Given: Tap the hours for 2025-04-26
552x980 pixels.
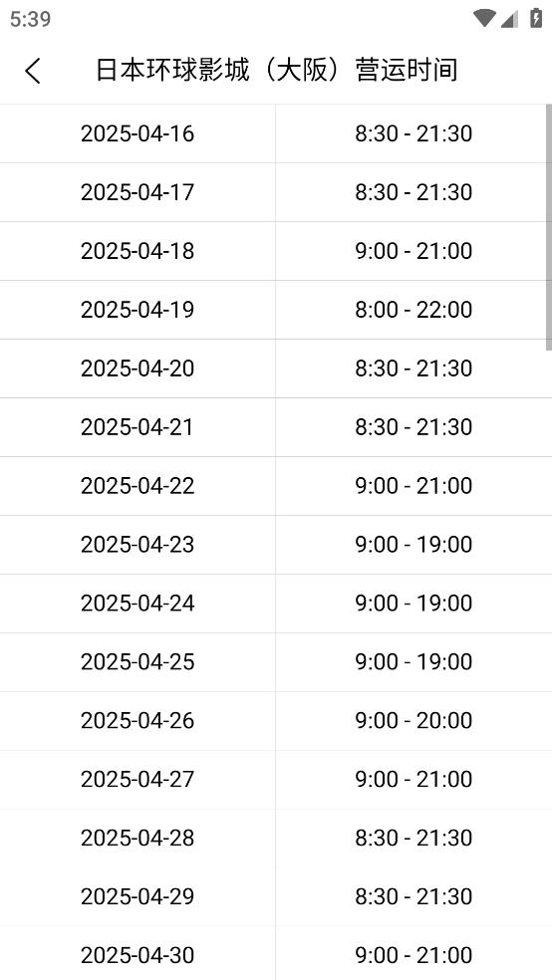Looking at the screenshot, I should [x=414, y=721].
